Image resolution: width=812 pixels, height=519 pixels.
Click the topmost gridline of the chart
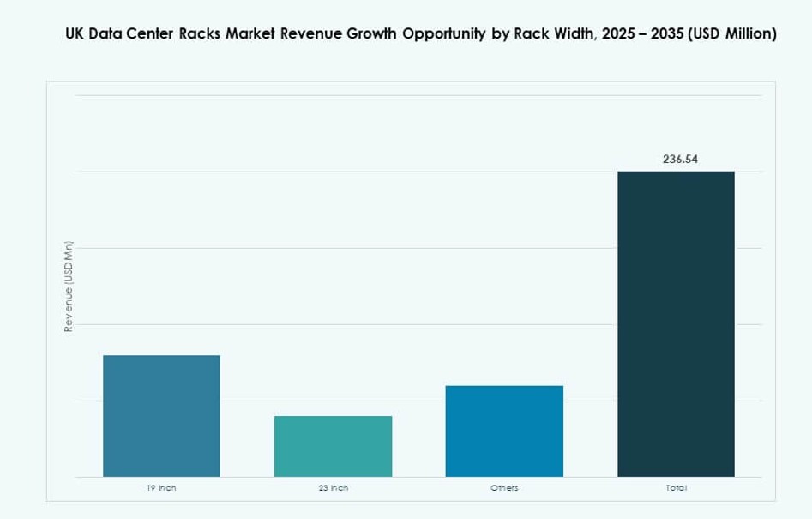pyautogui.click(x=386, y=97)
